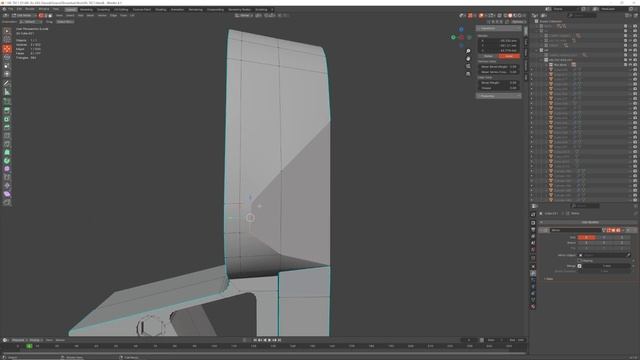
Task: Click the viewport pan hand gizmo
Action: (468, 59)
